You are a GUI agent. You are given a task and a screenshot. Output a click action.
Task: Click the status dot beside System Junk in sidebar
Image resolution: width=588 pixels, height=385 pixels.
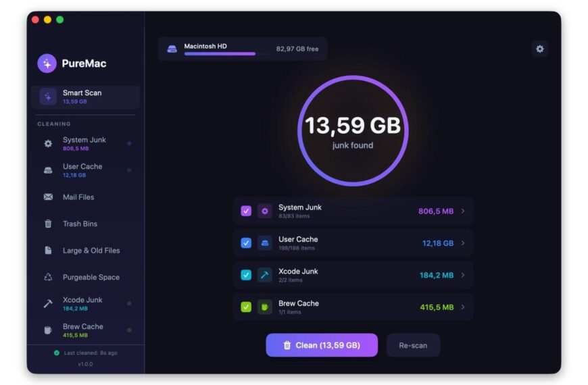tap(129, 143)
